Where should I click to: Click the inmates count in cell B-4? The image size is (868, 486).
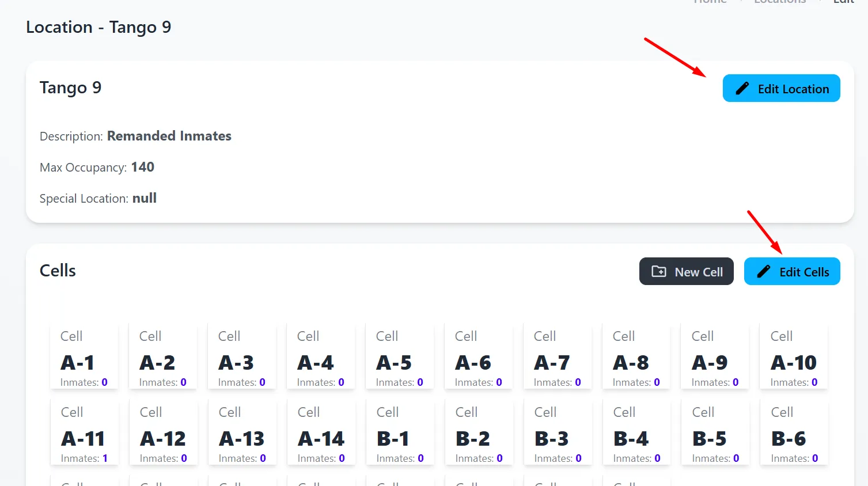coord(657,458)
